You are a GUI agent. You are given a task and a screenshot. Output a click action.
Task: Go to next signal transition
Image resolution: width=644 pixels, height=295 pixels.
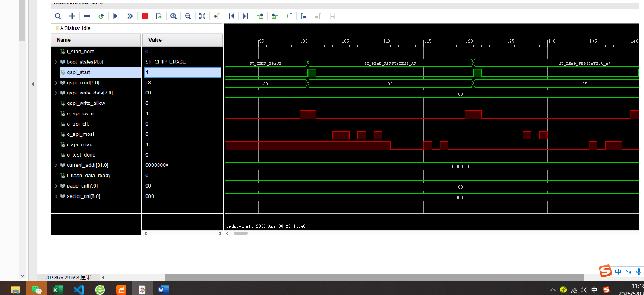point(275,16)
